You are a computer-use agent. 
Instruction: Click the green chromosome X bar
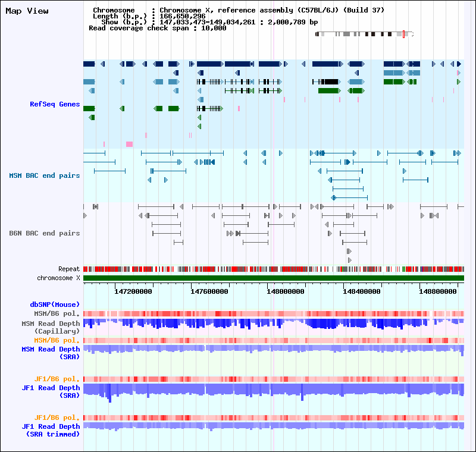[x=274, y=278]
